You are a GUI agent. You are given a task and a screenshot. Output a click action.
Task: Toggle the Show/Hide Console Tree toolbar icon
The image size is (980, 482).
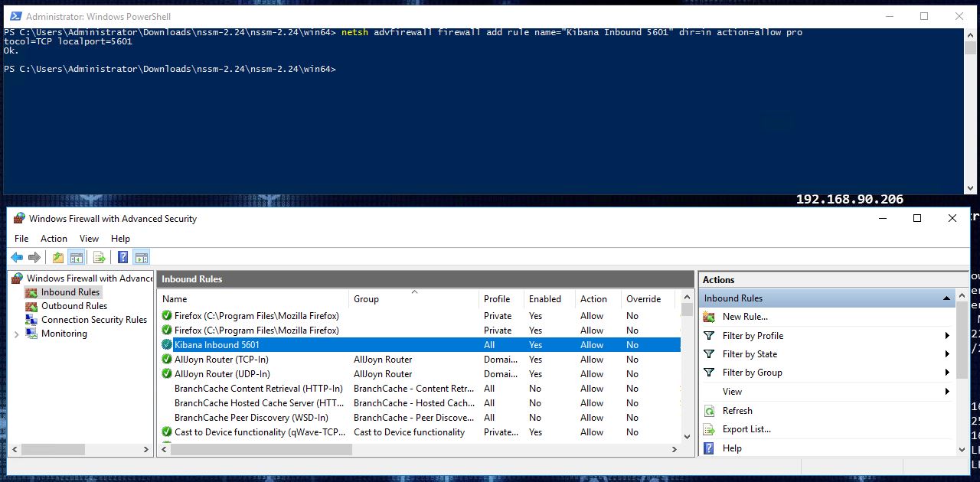(x=76, y=257)
